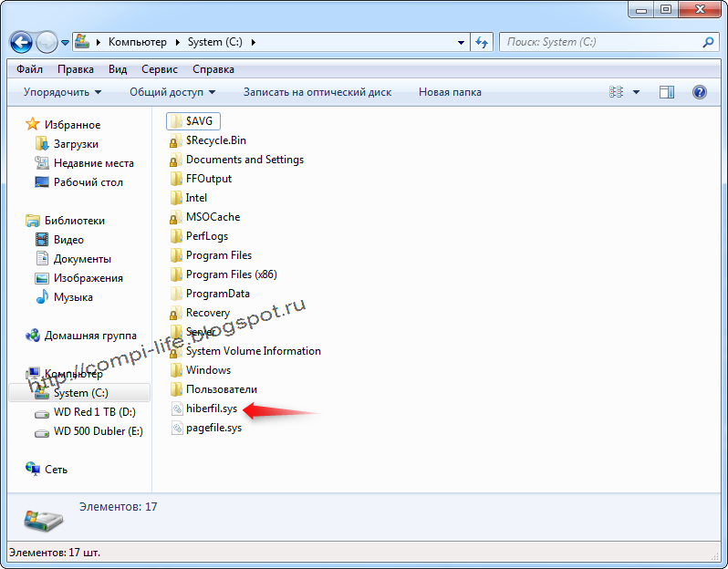
Task: Open Загрузки in the favorites list
Action: tap(76, 144)
